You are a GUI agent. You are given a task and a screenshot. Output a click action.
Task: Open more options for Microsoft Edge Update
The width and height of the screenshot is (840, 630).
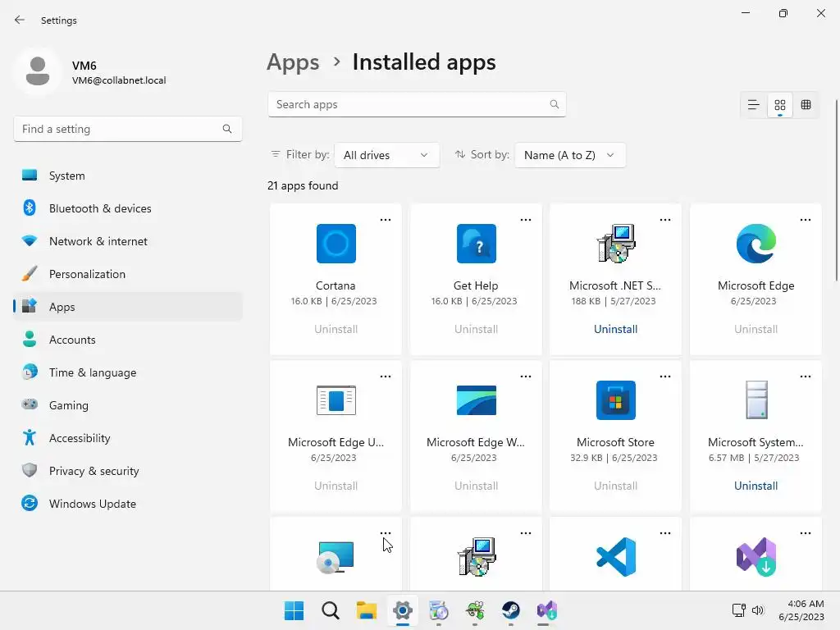pyautogui.click(x=386, y=377)
